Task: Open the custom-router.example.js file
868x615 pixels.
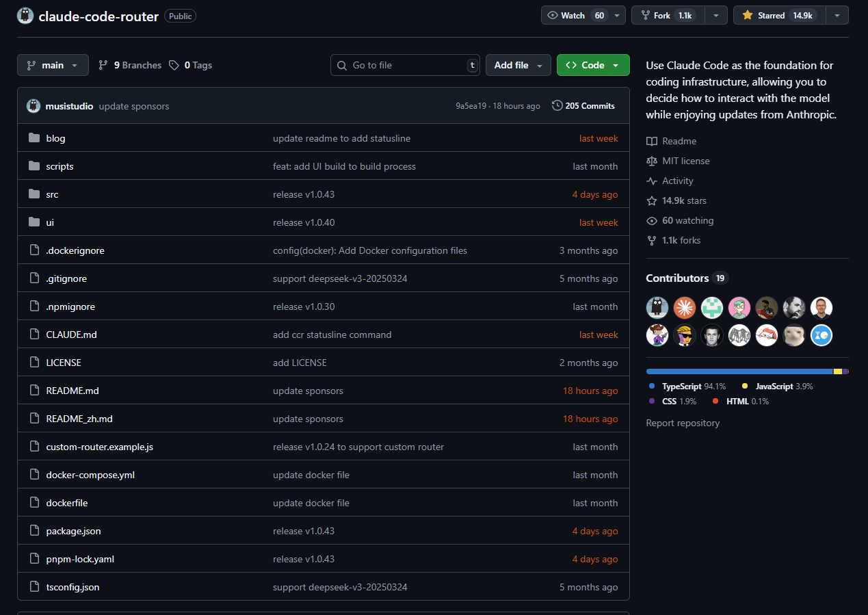Action: point(100,447)
